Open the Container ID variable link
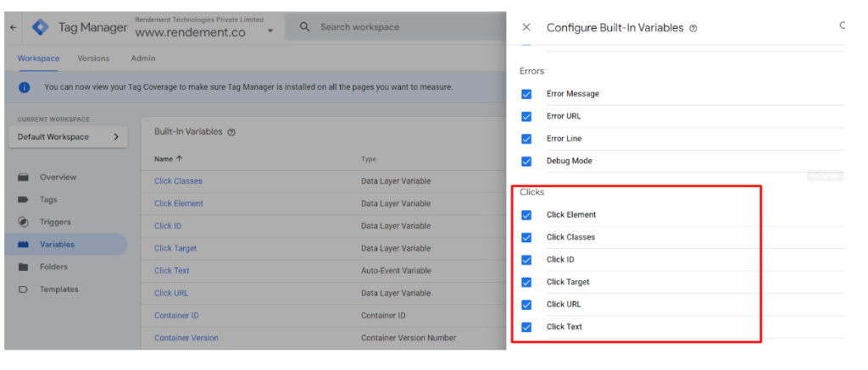The image size is (868, 370). 176,315
